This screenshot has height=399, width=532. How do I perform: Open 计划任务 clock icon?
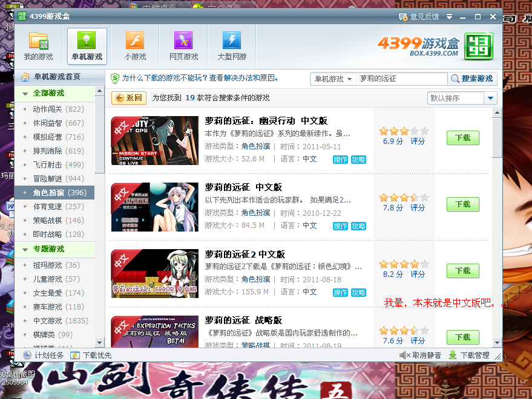tap(27, 355)
